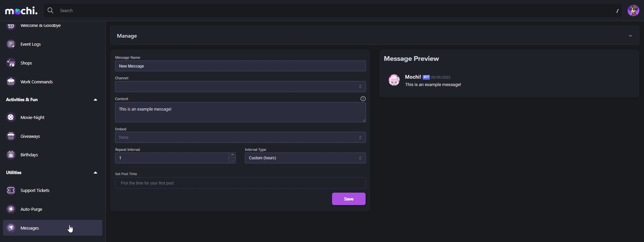Click the Birthdays cake icon

tap(11, 155)
